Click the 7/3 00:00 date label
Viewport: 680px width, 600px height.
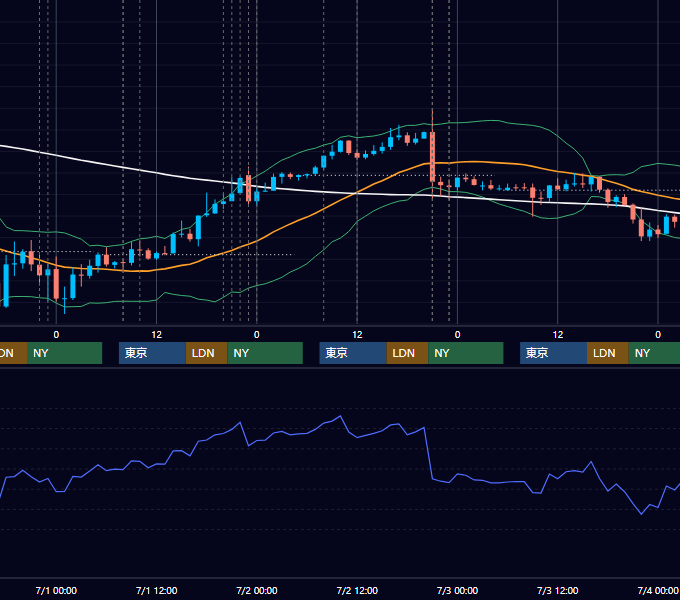tap(458, 590)
